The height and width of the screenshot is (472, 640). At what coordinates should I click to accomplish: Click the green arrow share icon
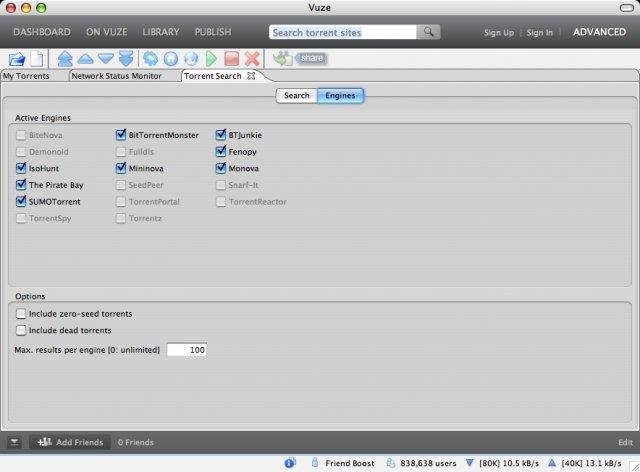click(x=282, y=59)
